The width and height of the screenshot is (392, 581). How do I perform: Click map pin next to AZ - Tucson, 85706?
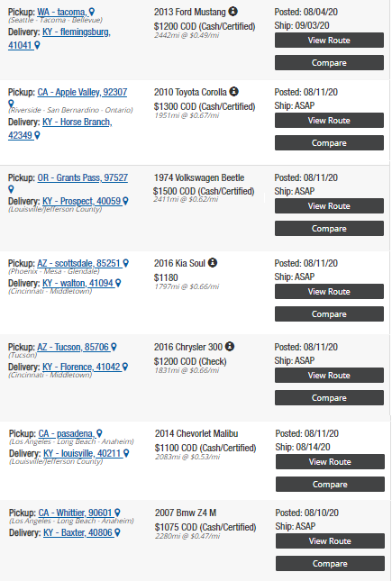(x=114, y=347)
